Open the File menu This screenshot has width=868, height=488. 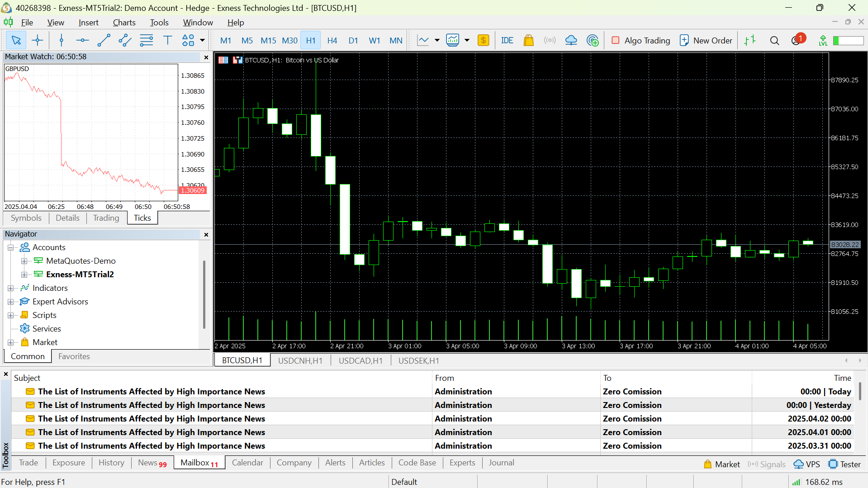click(x=27, y=23)
